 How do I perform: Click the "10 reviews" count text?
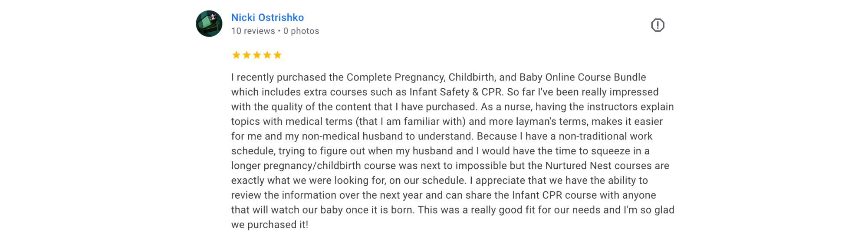pos(253,31)
